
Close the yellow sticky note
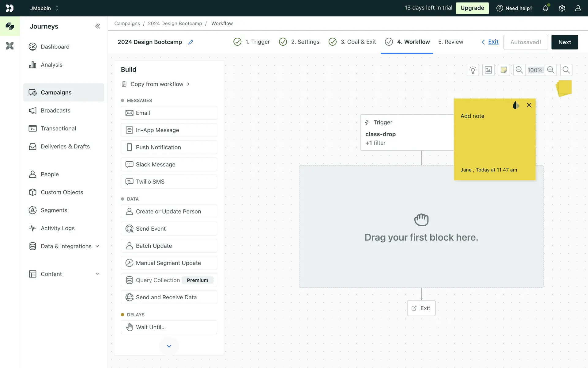529,105
